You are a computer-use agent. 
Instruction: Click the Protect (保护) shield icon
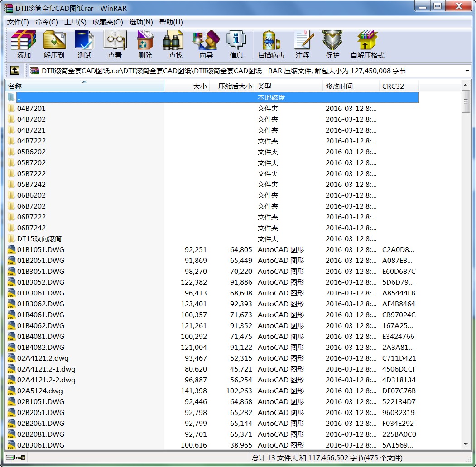click(x=333, y=44)
